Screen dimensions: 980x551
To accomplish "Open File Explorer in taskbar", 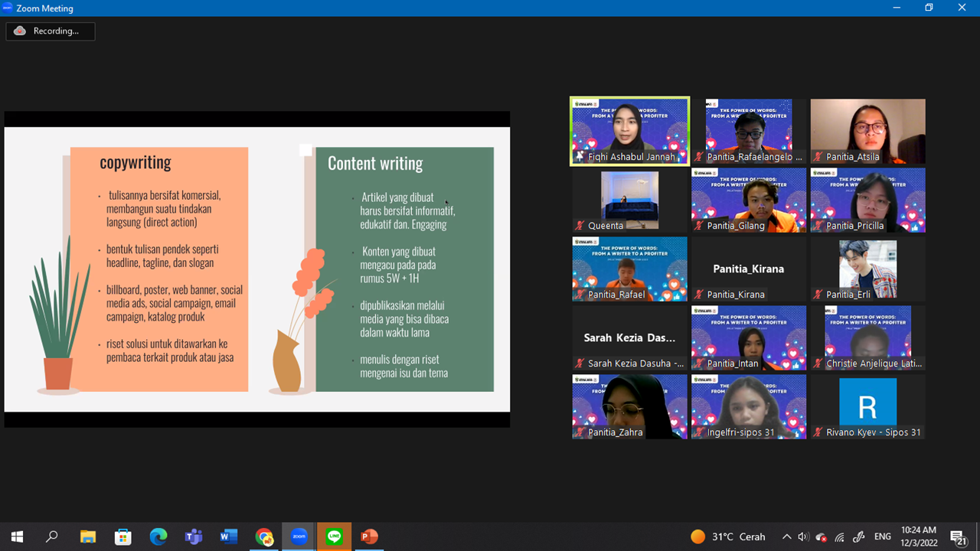I will click(87, 536).
